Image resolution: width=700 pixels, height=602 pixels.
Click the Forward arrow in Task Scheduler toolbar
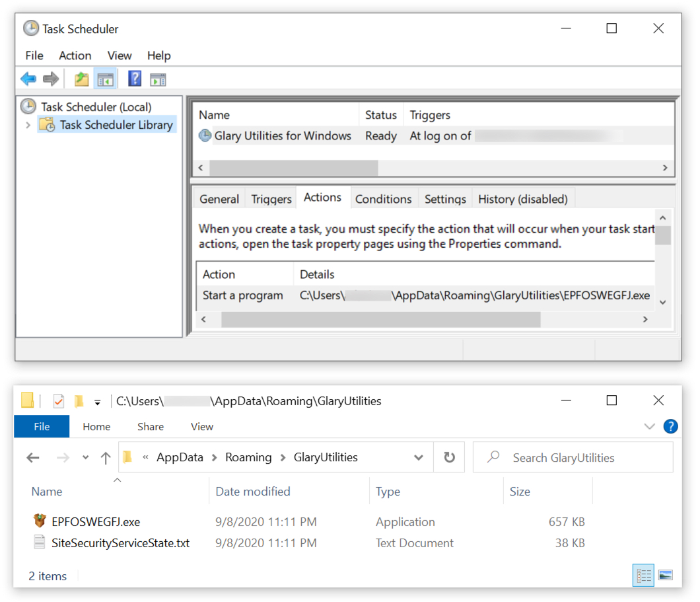coord(50,79)
